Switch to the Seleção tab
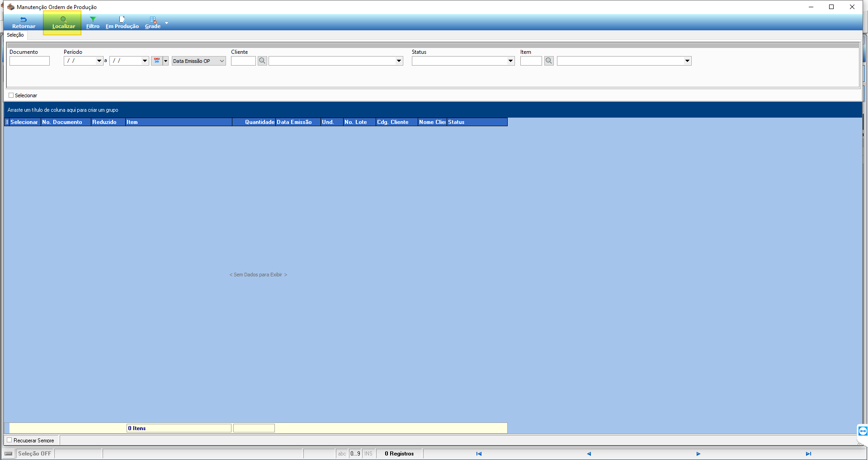868x460 pixels. coord(15,35)
